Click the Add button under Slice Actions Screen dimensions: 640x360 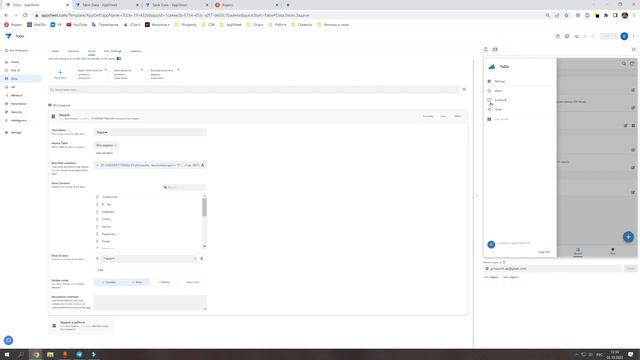pos(100,270)
